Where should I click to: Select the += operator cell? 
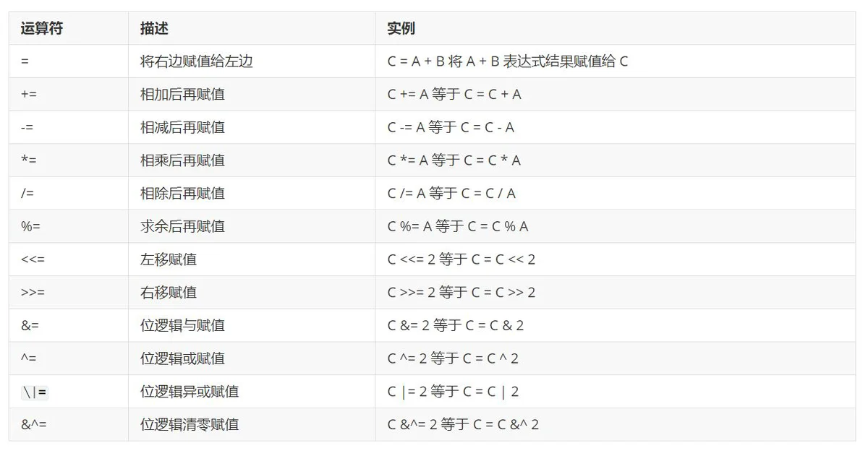click(x=30, y=95)
